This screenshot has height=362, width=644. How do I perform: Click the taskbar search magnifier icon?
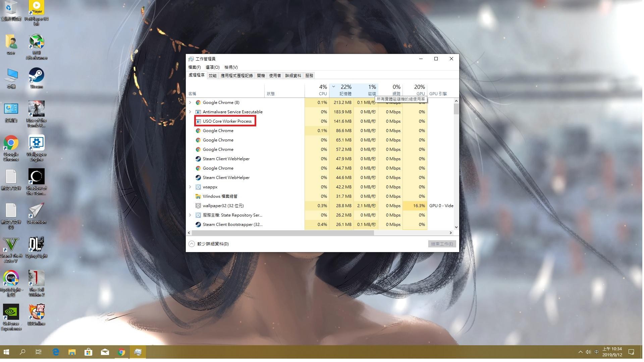pyautogui.click(x=22, y=352)
